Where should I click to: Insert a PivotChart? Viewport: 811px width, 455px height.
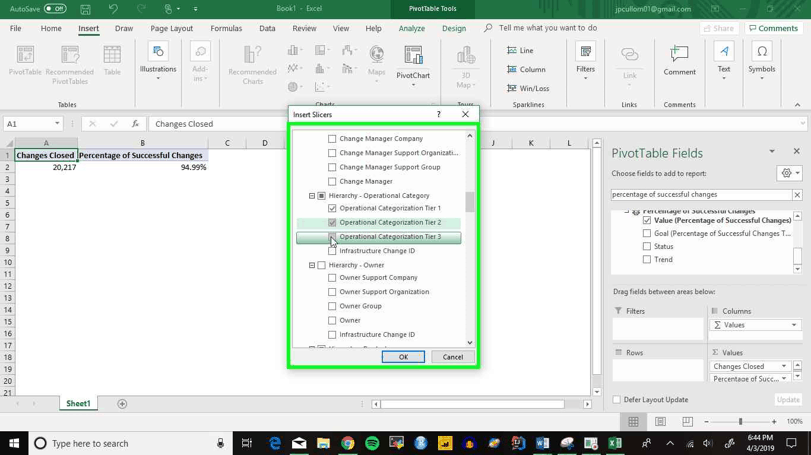coord(413,66)
